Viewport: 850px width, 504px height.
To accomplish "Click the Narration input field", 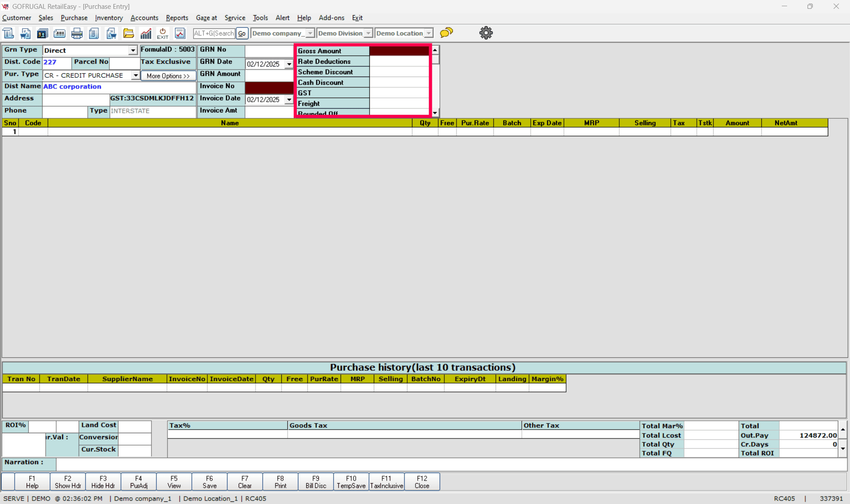I will pyautogui.click(x=451, y=464).
